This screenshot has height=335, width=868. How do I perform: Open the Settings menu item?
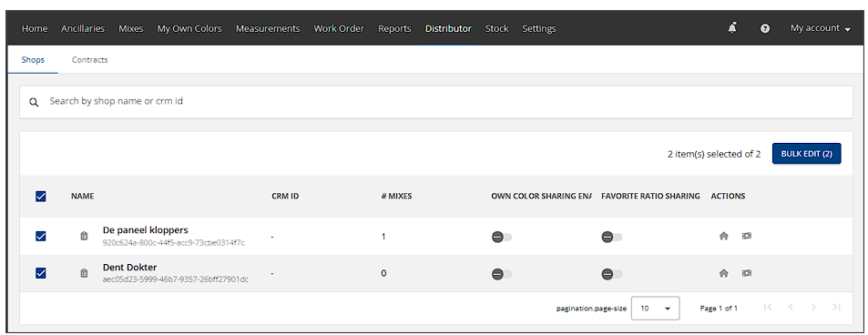[x=539, y=28]
